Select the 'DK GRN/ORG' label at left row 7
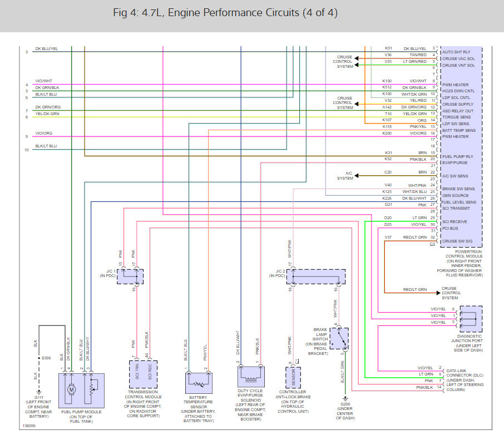 (48, 107)
